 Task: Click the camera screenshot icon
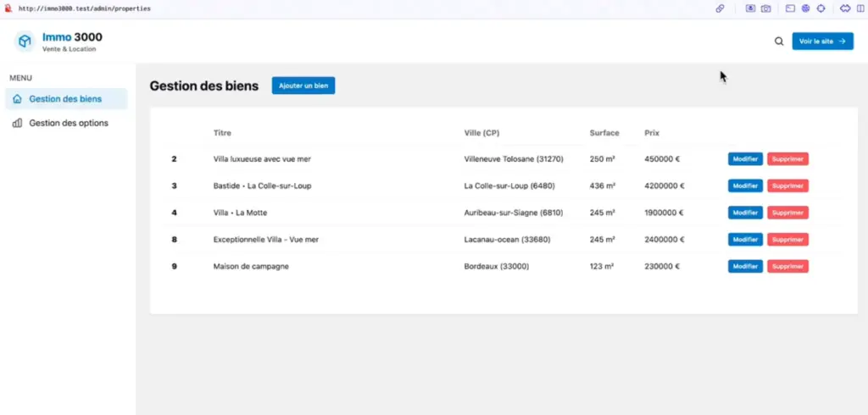[x=765, y=8]
